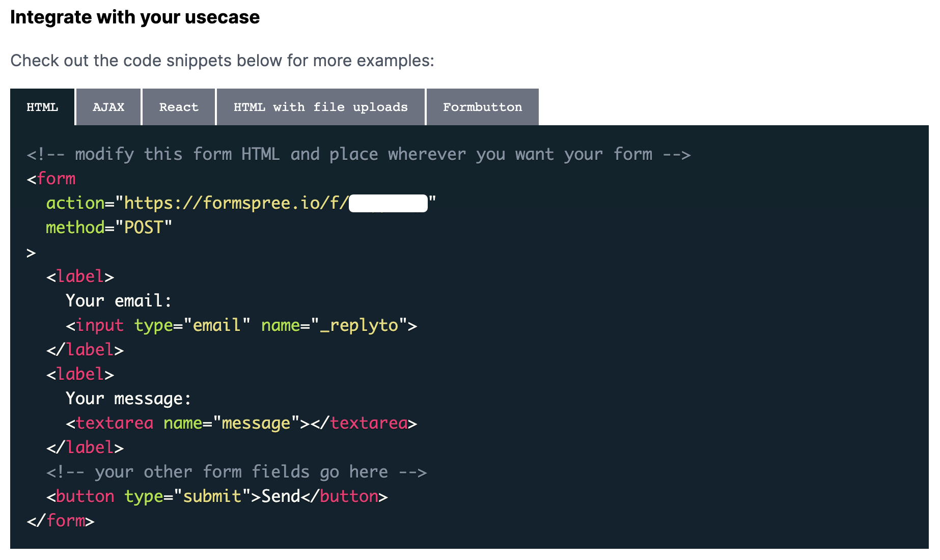This screenshot has height=560, width=940.
Task: Click the Your email label text
Action: 117,300
